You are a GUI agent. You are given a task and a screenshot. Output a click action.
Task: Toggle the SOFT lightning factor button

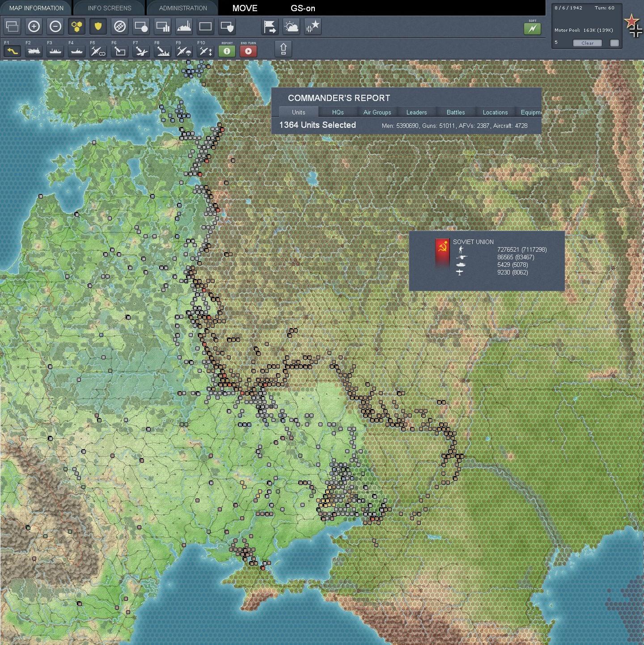532,29
